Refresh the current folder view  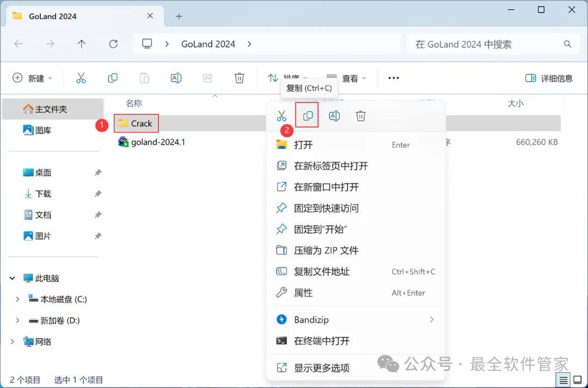[113, 44]
